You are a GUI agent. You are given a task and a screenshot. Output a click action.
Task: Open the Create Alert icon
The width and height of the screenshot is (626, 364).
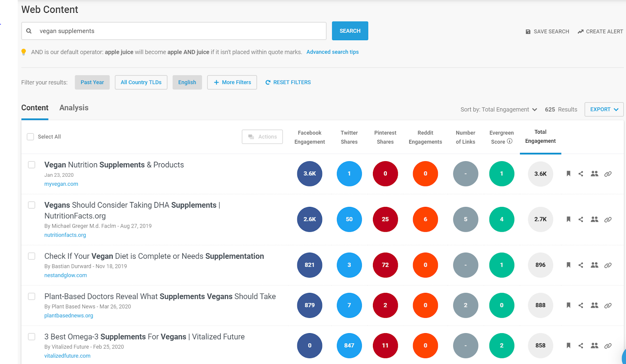tap(581, 32)
